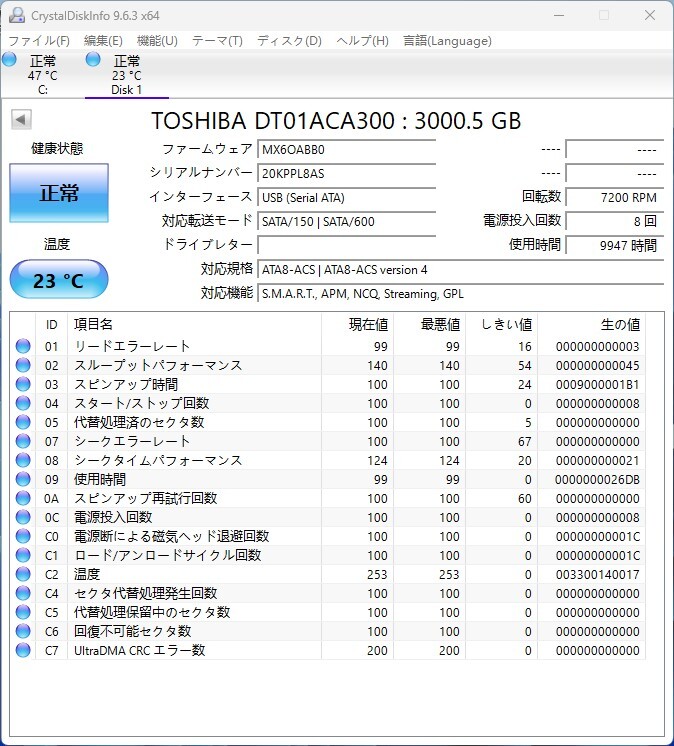This screenshot has width=674, height=746.
Task: Click the interface field USB (Serial ATA)
Action: point(346,197)
